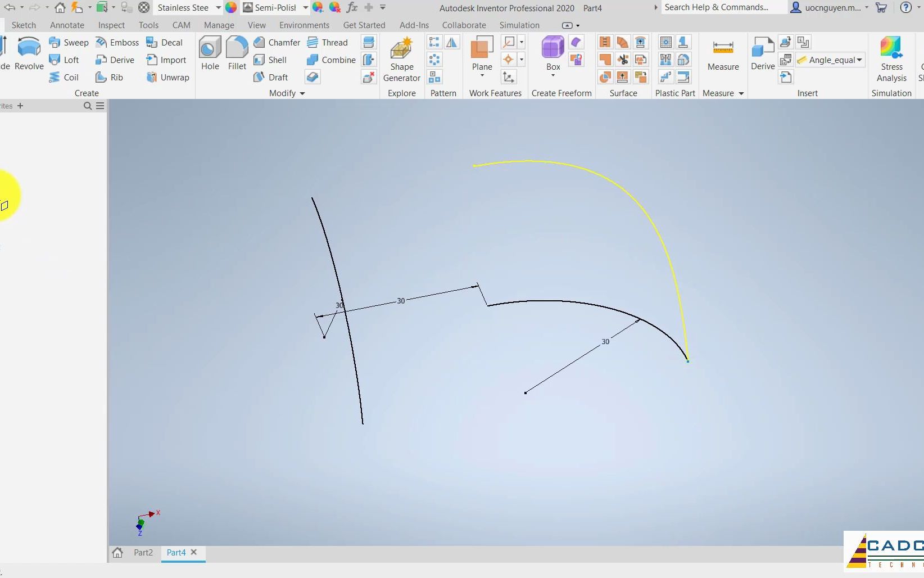Open the Hole tool
Viewport: 924px width, 578px height.
tap(209, 53)
